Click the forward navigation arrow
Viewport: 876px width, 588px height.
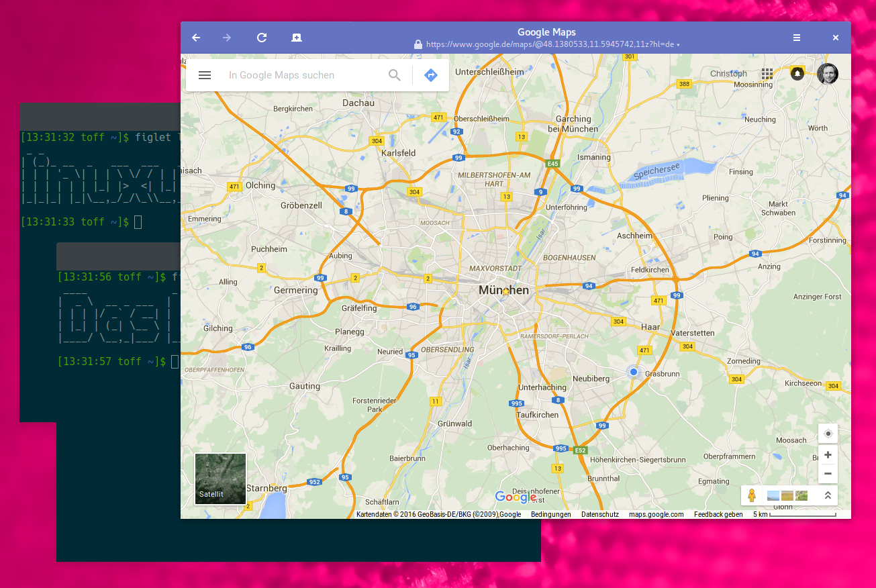pos(227,38)
